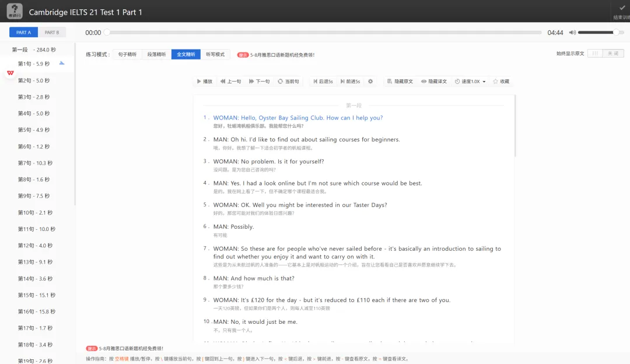Select sentence 第9句 - 7.5 秒
The image size is (630, 364).
coord(34,196)
